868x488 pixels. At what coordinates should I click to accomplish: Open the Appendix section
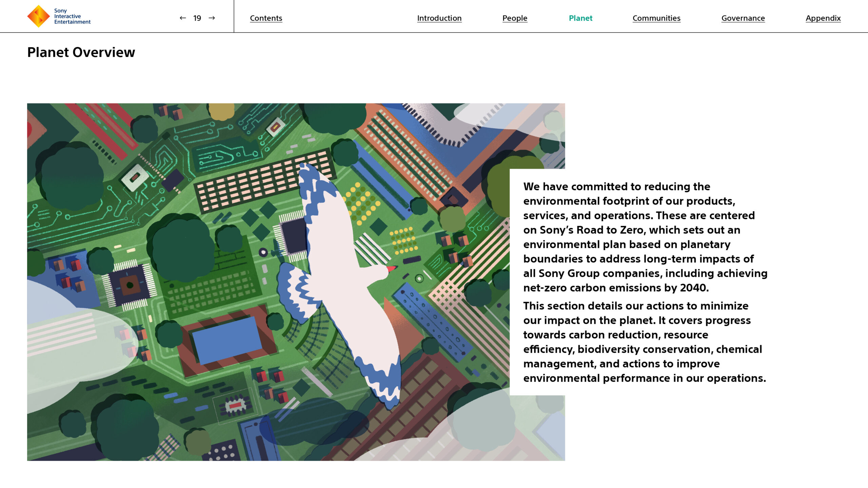click(823, 18)
